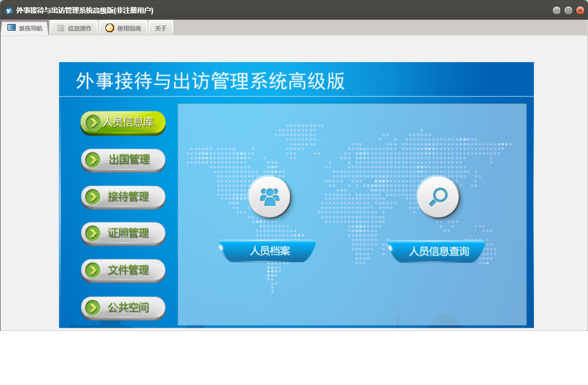Click the green arrow icon beside 文件管理
Screen dimensions: 588x385
pyautogui.click(x=93, y=270)
